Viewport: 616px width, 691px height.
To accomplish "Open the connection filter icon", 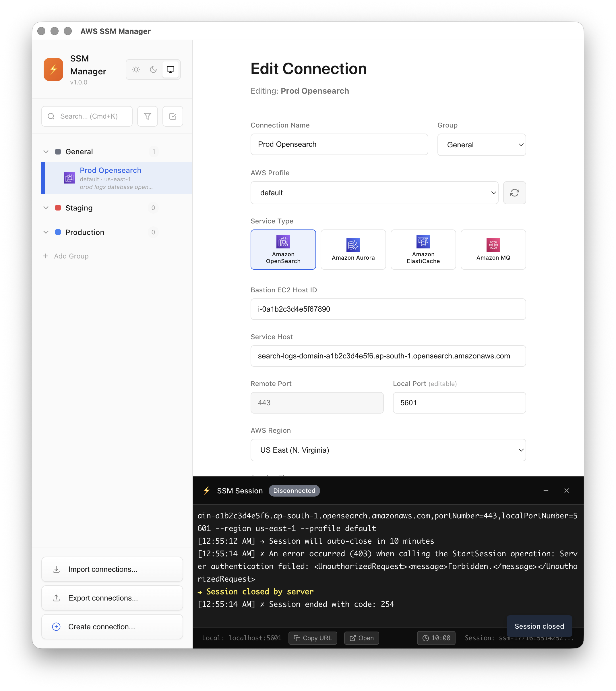I will 147,116.
